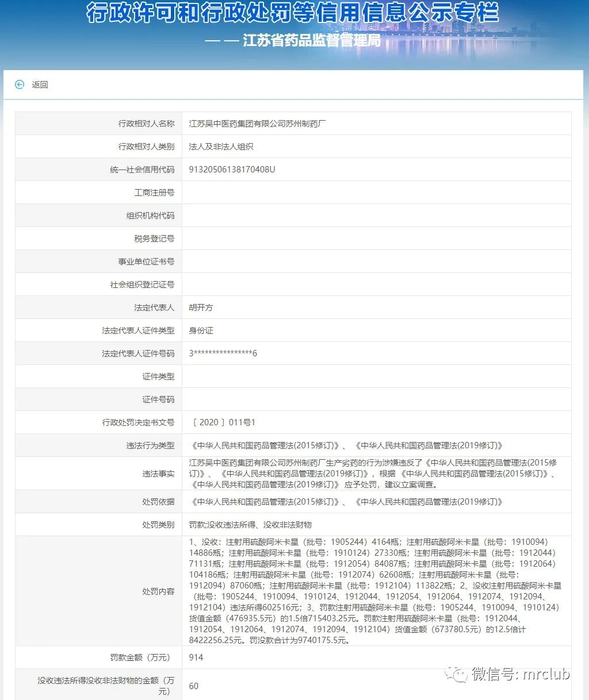
Task: Click the 违法行为类型 law reference text
Action: coord(346,445)
